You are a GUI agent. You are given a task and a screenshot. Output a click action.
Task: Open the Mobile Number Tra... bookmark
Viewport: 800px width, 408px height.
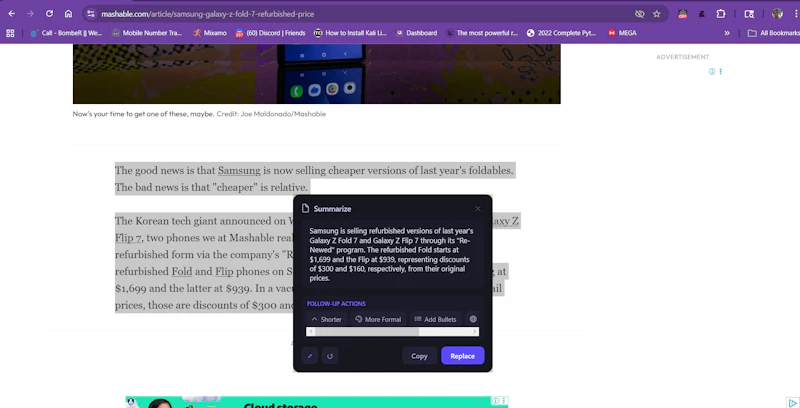[x=147, y=33]
